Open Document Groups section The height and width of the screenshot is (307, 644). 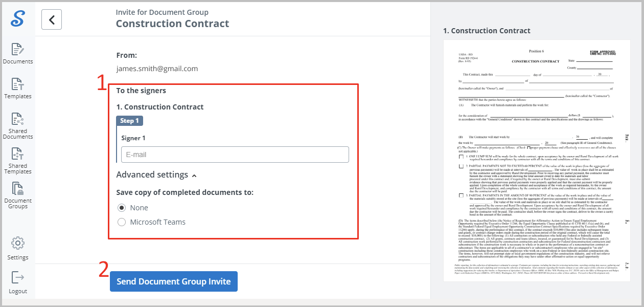point(17,195)
